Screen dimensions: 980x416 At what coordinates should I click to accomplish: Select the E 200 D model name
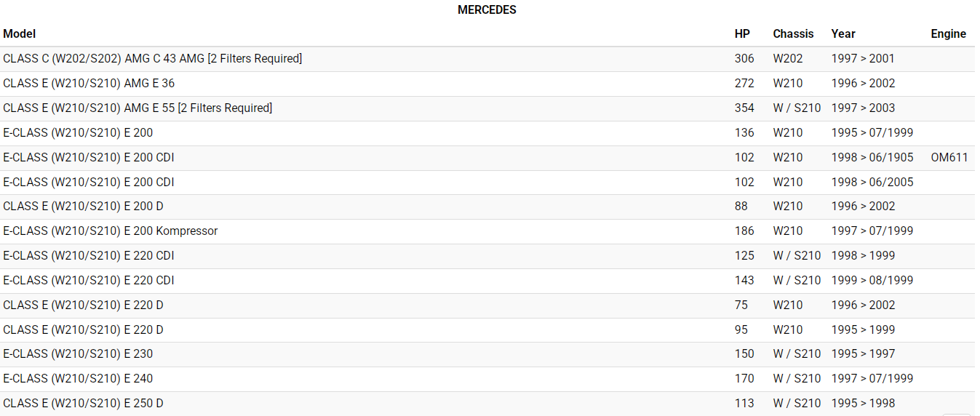click(83, 206)
